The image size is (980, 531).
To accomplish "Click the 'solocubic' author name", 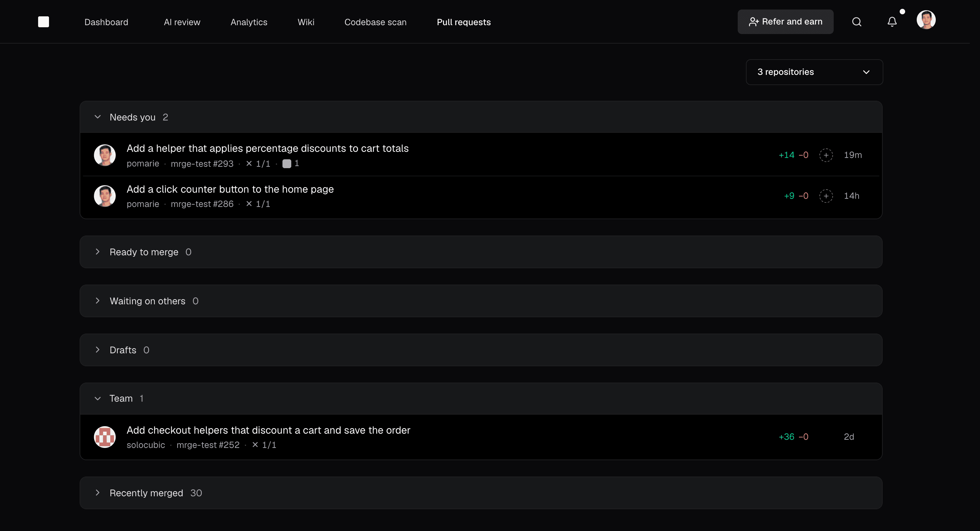I will coord(146,445).
